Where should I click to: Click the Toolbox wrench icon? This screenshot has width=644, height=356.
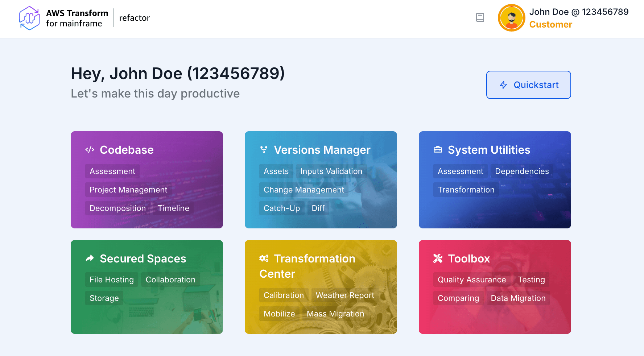pos(438,258)
